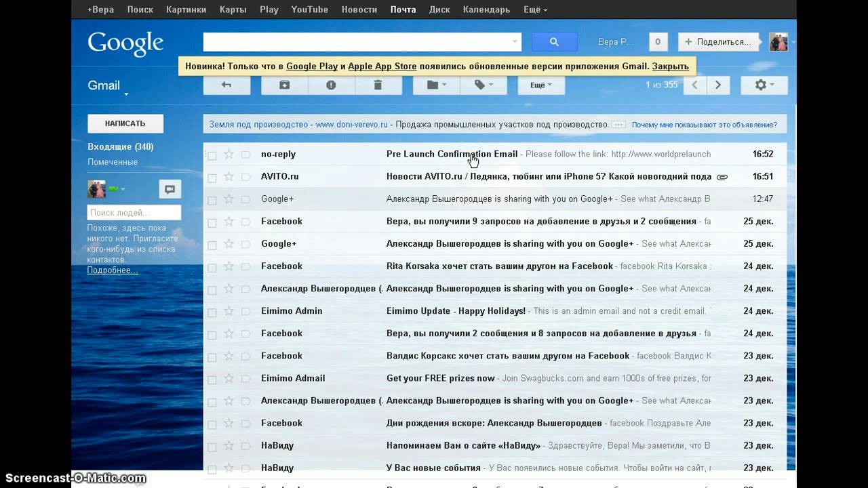Click paperclip attachment icon on AVITO.ru row
Viewport: 868px width, 488px height.
click(722, 177)
